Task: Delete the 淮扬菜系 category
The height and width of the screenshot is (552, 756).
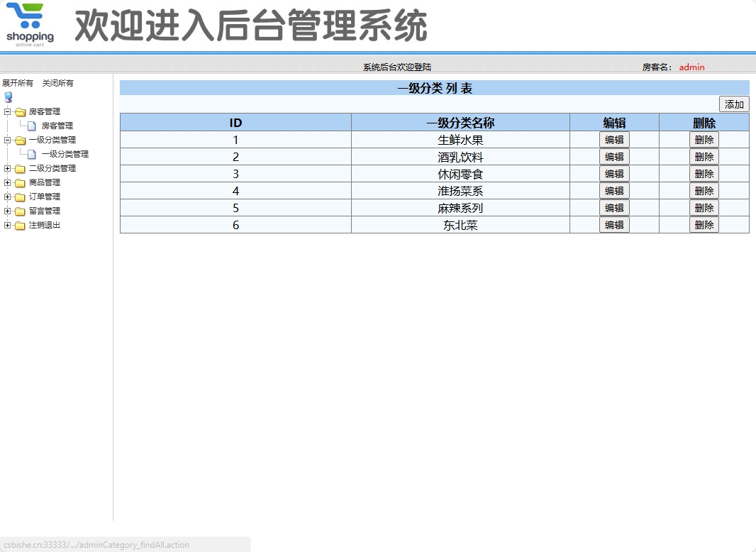Action: coord(704,191)
